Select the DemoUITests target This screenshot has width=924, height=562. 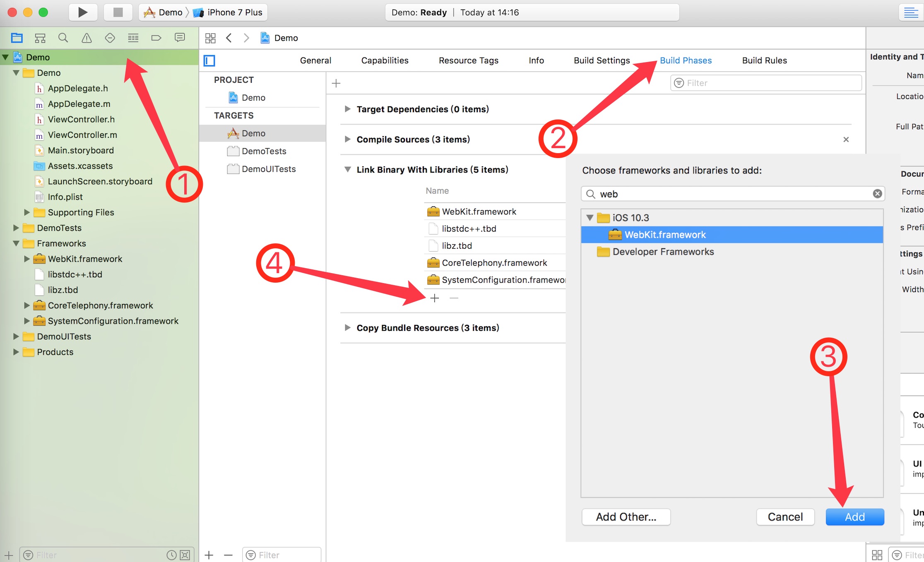(262, 169)
